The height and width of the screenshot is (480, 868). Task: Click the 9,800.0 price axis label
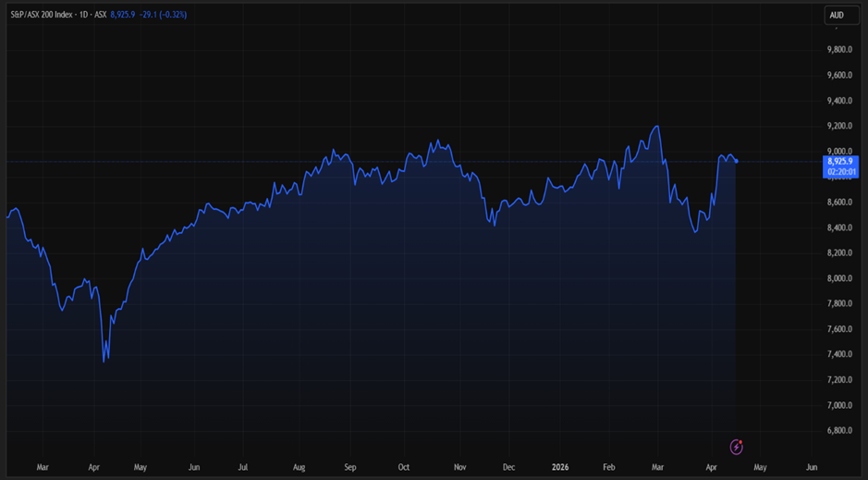tap(839, 50)
